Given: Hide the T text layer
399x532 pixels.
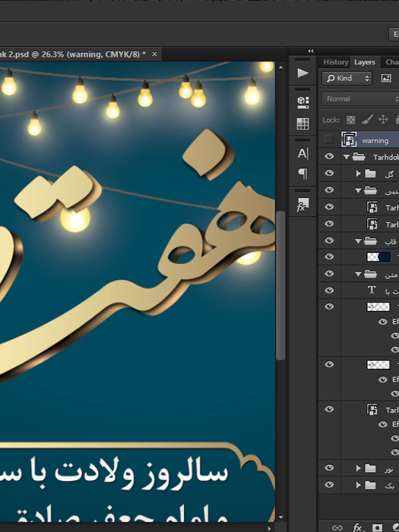Looking at the screenshot, I should click(329, 290).
